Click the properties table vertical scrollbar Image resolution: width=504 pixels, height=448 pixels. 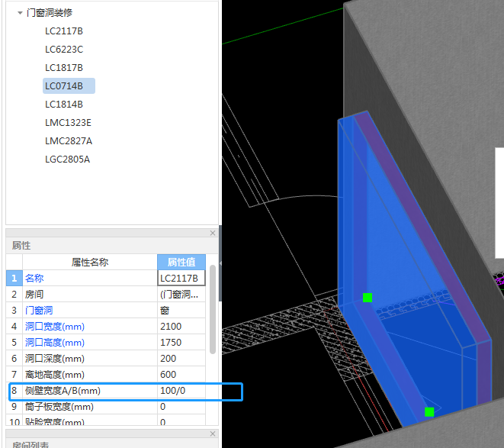[x=213, y=309]
